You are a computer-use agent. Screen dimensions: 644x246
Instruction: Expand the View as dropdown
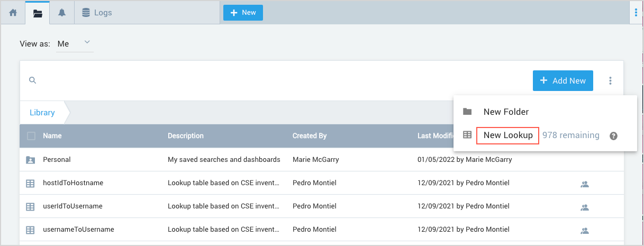tap(75, 44)
